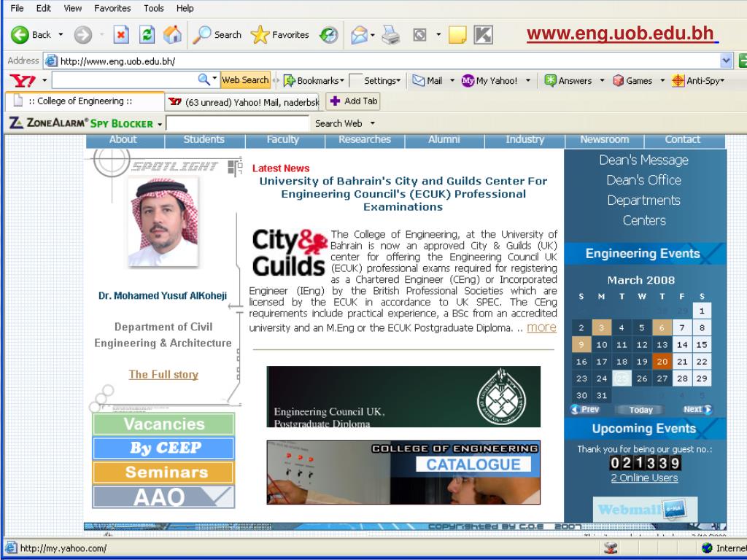
Task: Expand the Back button history dropdown
Action: [x=61, y=35]
